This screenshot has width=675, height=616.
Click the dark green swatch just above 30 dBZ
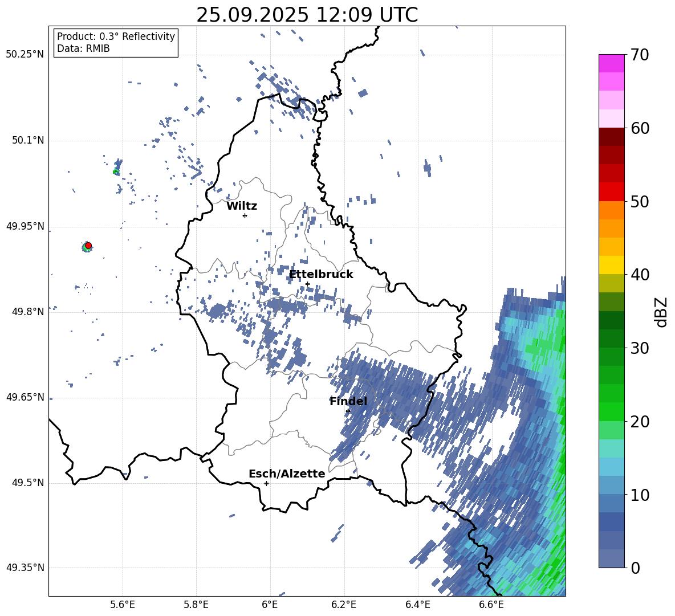tap(611, 338)
